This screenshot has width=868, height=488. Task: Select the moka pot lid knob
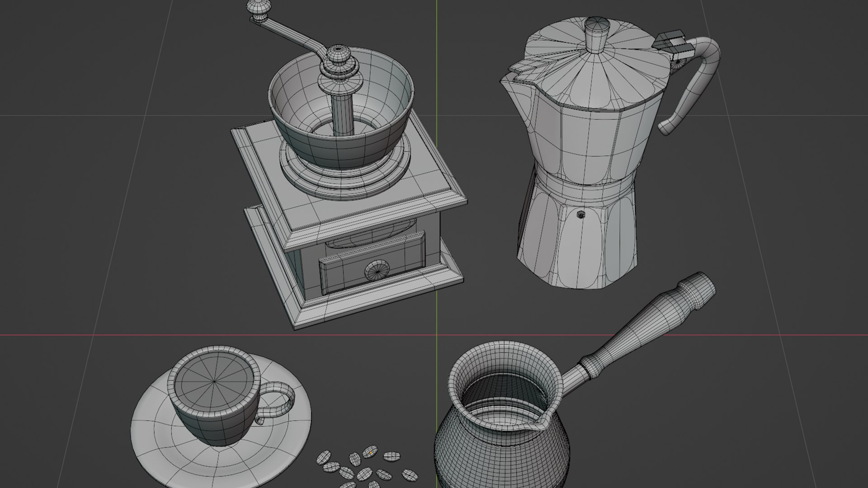coord(597,34)
